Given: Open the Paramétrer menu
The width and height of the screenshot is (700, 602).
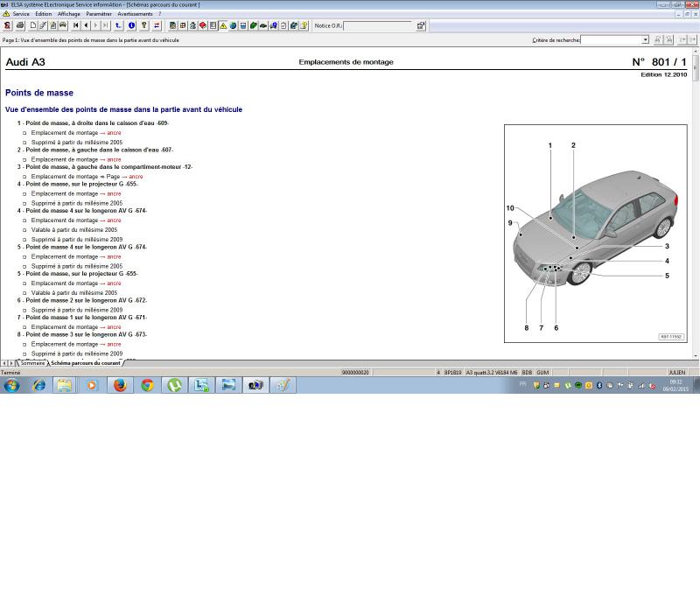Looking at the screenshot, I should tap(99, 14).
